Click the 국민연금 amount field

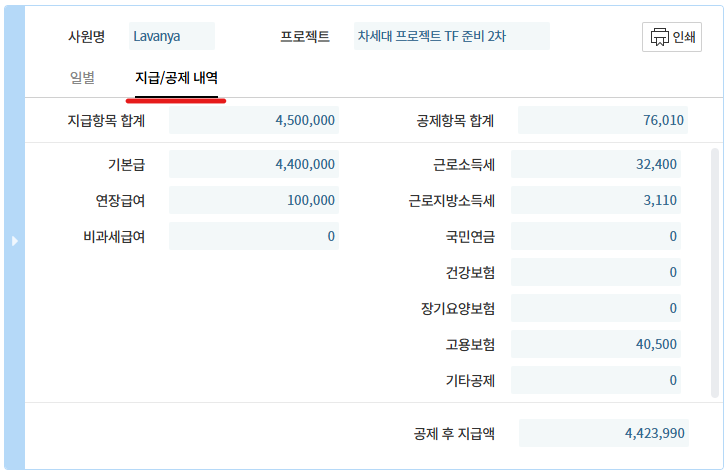(596, 236)
